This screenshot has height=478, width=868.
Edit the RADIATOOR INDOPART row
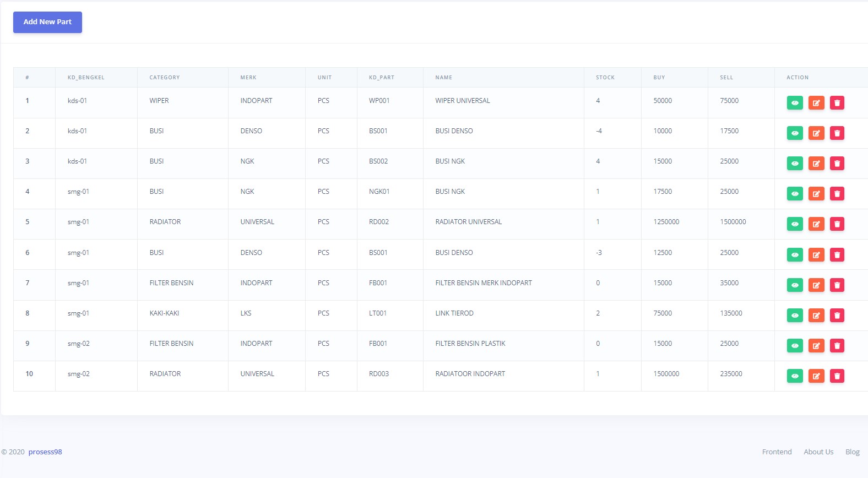pyautogui.click(x=816, y=376)
